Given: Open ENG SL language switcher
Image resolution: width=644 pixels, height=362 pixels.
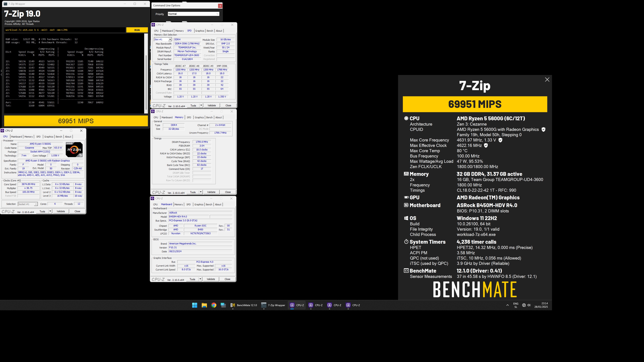Looking at the screenshot, I should (516, 305).
